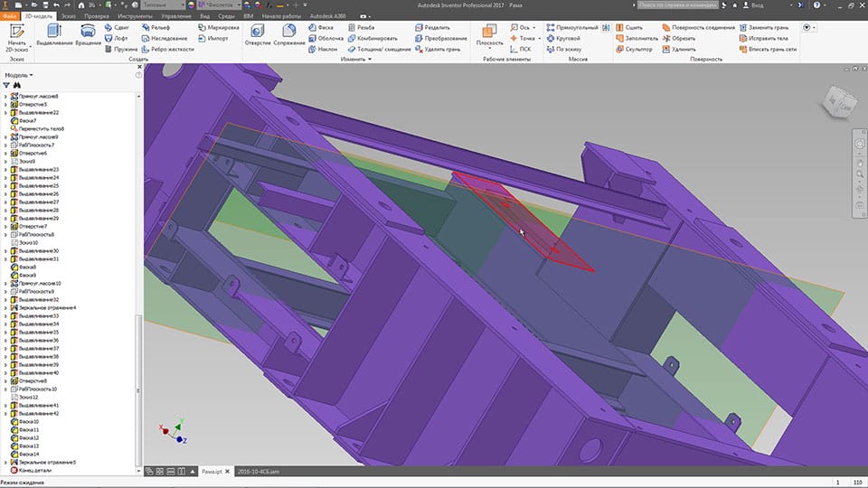This screenshot has width=868, height=488.
Task: Select the Сопряжение (Fillet) tool
Action: pos(289,34)
